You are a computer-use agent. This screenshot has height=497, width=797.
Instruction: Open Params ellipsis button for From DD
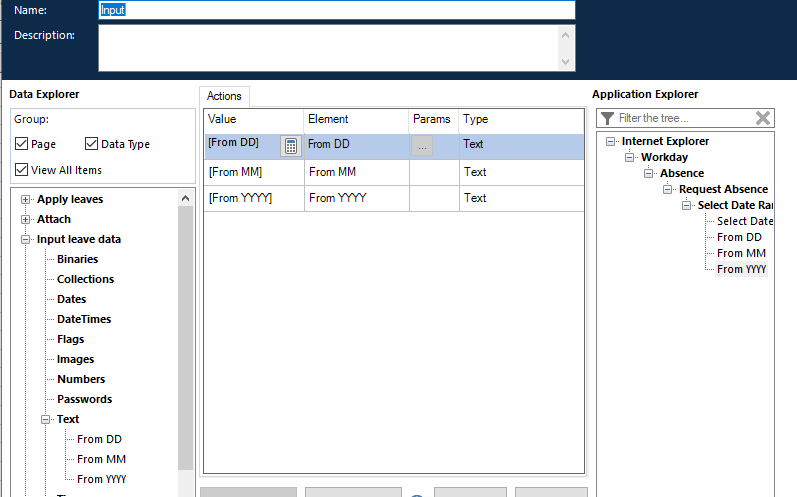[422, 146]
